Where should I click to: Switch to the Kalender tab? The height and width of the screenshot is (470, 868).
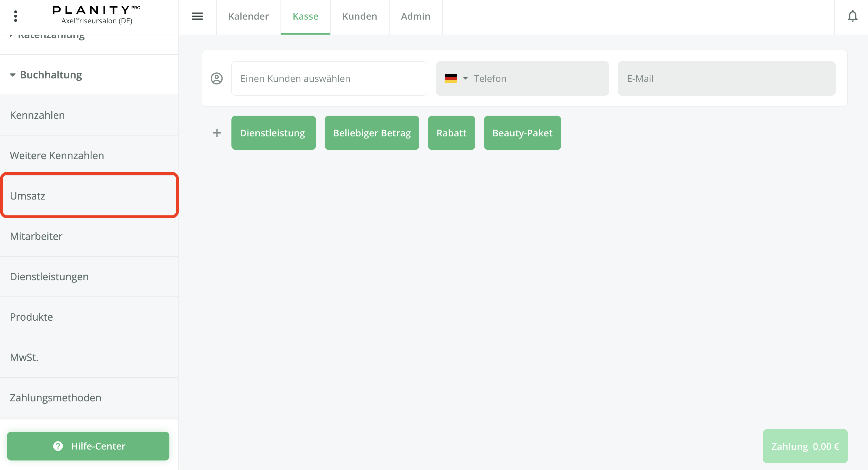tap(248, 16)
